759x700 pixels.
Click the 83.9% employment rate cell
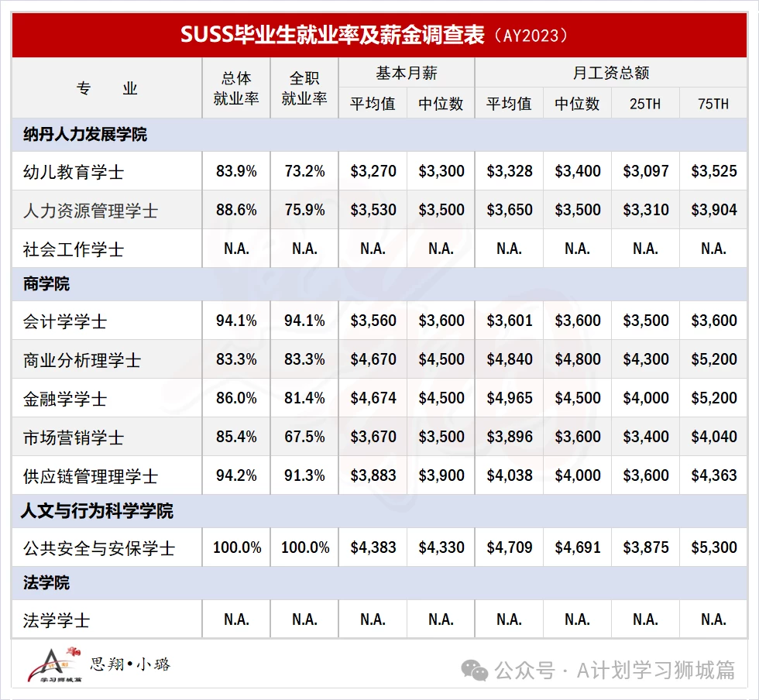(x=236, y=171)
